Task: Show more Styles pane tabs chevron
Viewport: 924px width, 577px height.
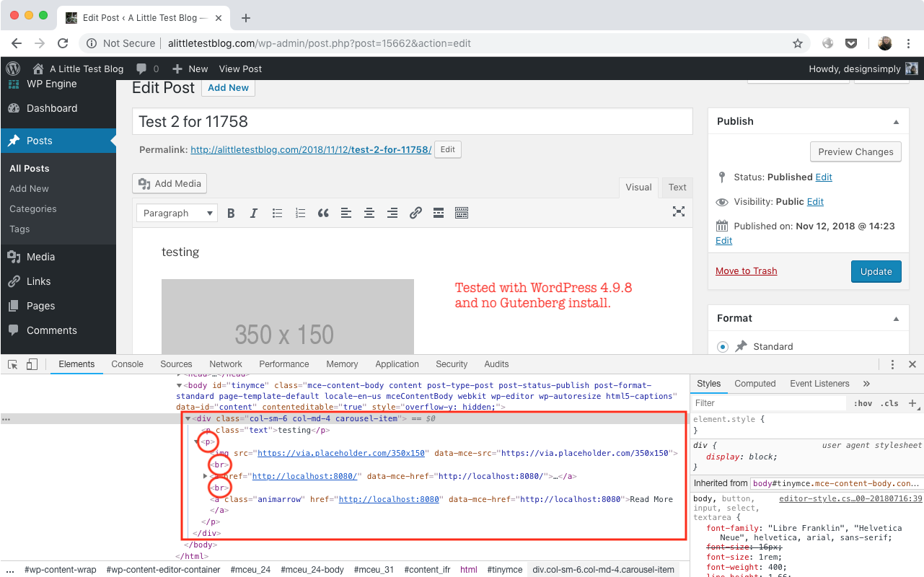Action: point(866,384)
